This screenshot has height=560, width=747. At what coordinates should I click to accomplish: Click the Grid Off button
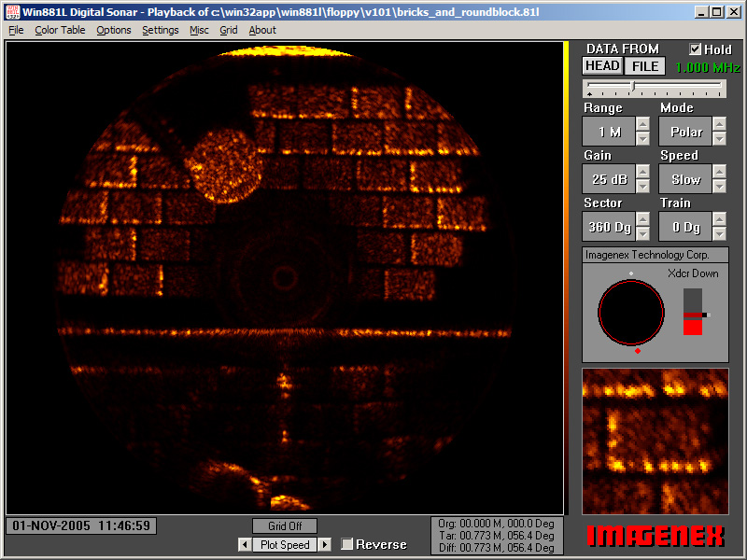(284, 525)
